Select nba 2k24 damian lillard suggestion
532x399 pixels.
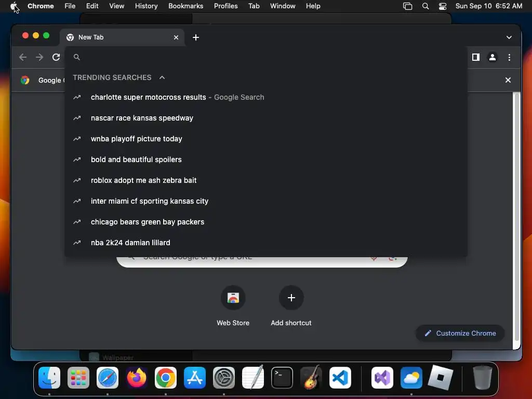[266, 243]
